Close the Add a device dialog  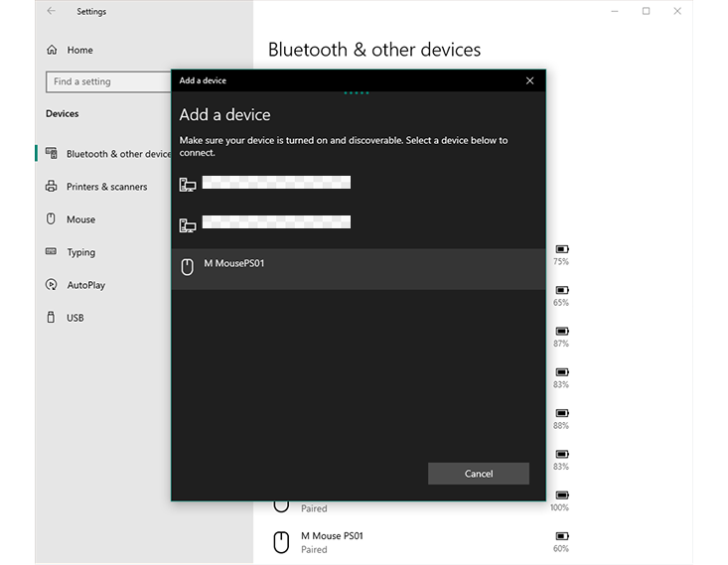(529, 80)
